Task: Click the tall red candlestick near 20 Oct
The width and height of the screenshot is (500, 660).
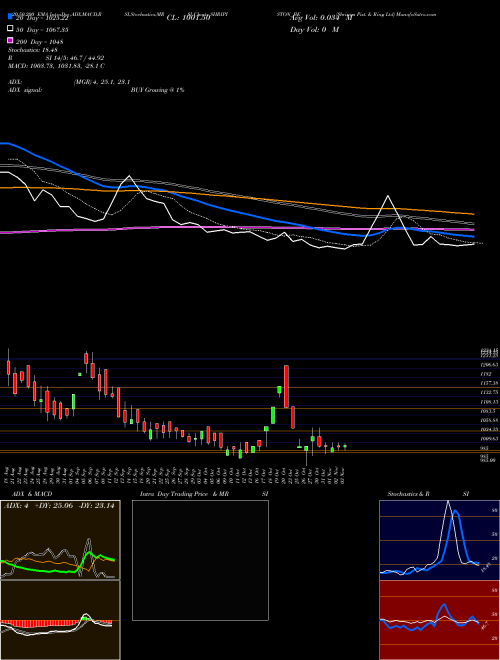Action: tap(286, 386)
